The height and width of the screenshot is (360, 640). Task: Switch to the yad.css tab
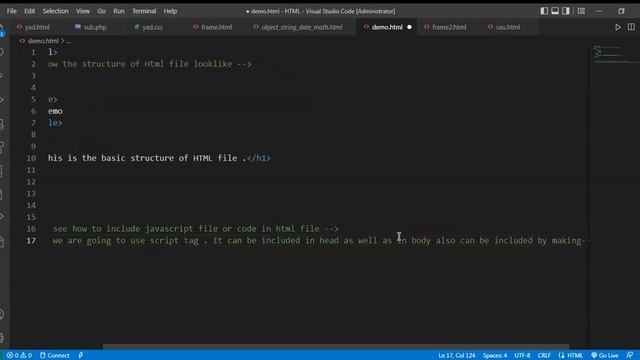pyautogui.click(x=152, y=27)
